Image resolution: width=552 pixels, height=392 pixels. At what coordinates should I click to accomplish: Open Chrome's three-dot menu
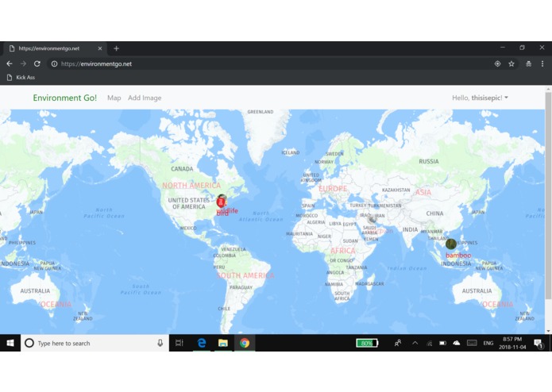click(542, 63)
